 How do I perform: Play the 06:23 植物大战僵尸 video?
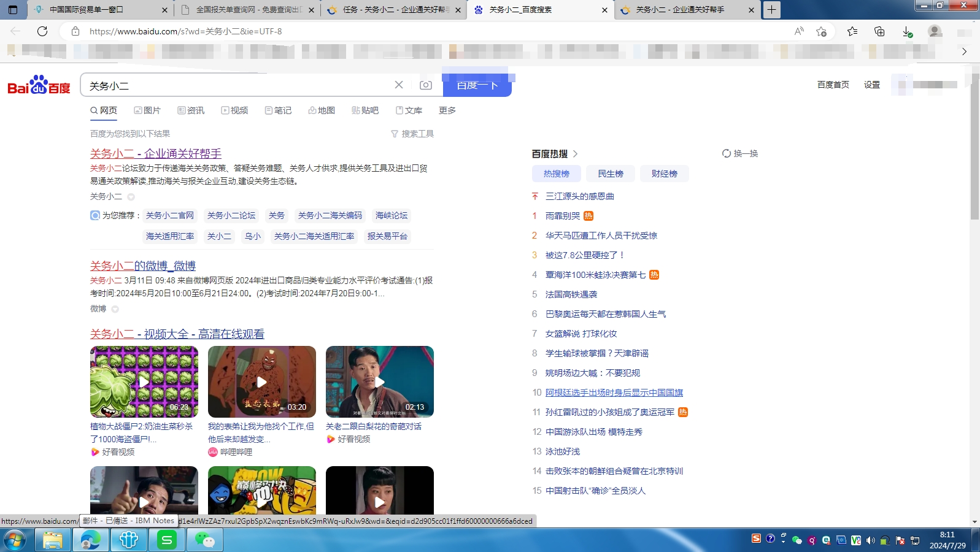coord(144,381)
